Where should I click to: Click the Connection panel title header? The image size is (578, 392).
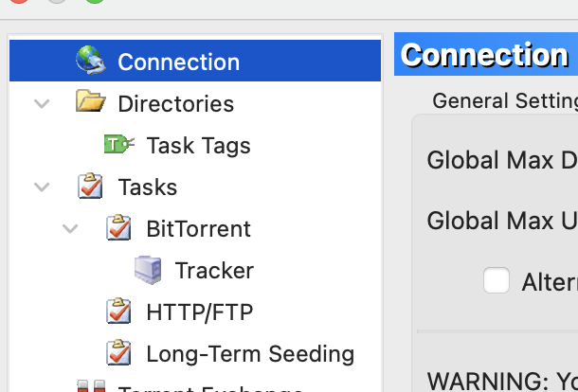click(485, 55)
